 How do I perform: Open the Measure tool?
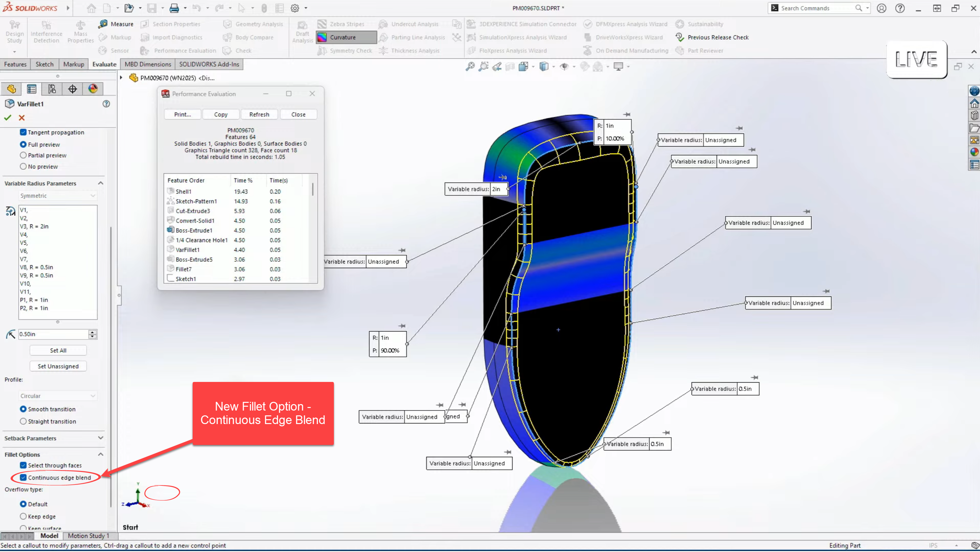[x=116, y=24]
